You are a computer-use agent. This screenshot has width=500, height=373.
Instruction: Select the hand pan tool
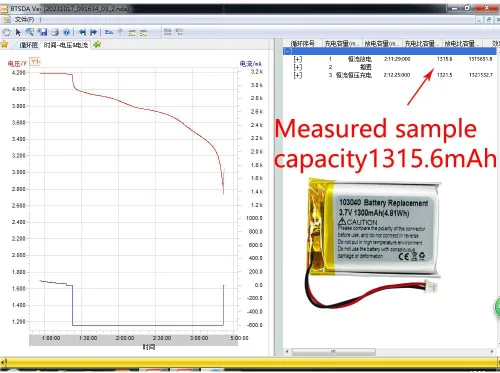tap(6, 32)
